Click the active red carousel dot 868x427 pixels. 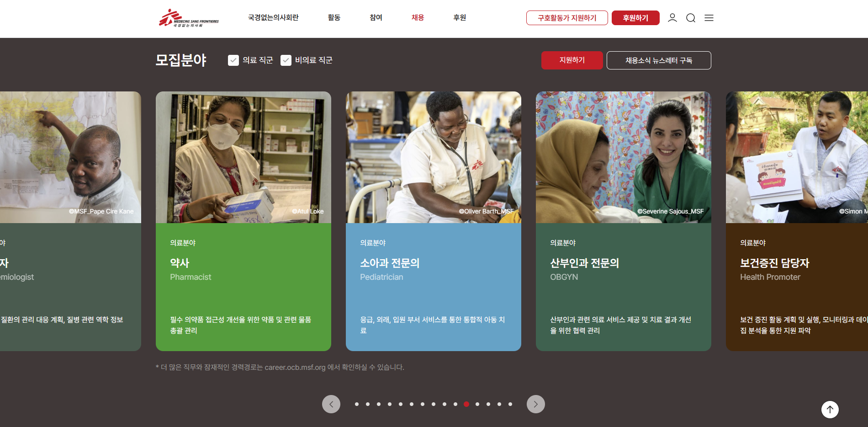[x=466, y=404]
